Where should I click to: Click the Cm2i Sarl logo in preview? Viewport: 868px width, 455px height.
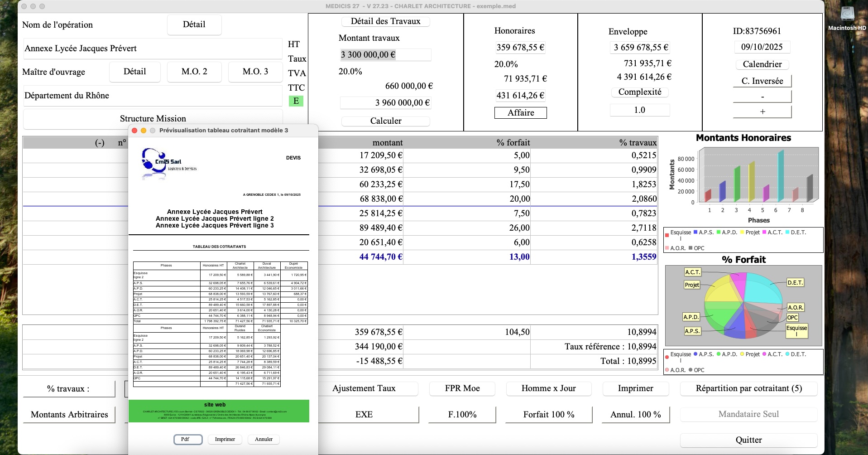[168, 164]
